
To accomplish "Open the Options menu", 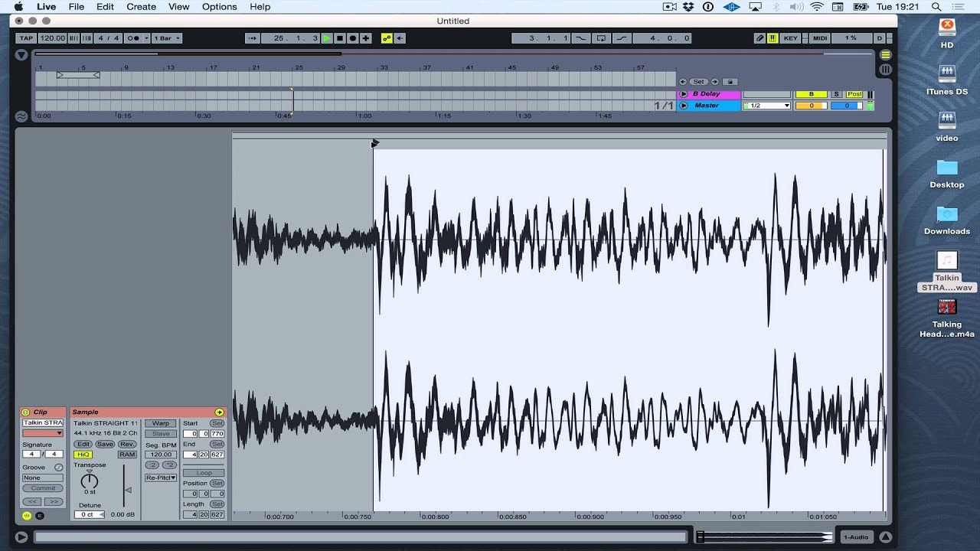I will (219, 7).
